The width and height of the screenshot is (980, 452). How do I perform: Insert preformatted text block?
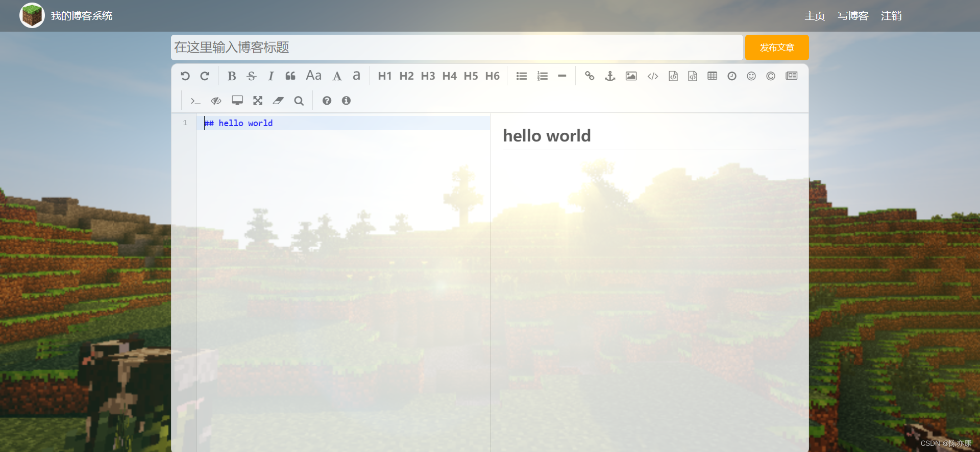(x=673, y=76)
